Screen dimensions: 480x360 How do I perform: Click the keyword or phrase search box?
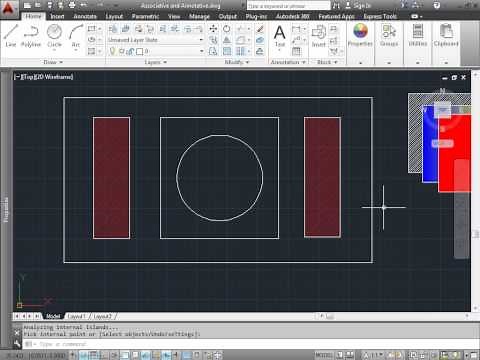pyautogui.click(x=288, y=6)
